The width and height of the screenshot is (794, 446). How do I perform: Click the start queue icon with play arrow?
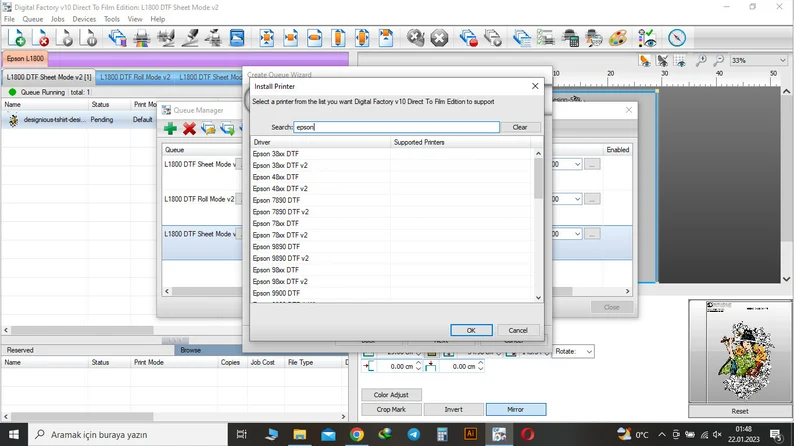pos(492,38)
